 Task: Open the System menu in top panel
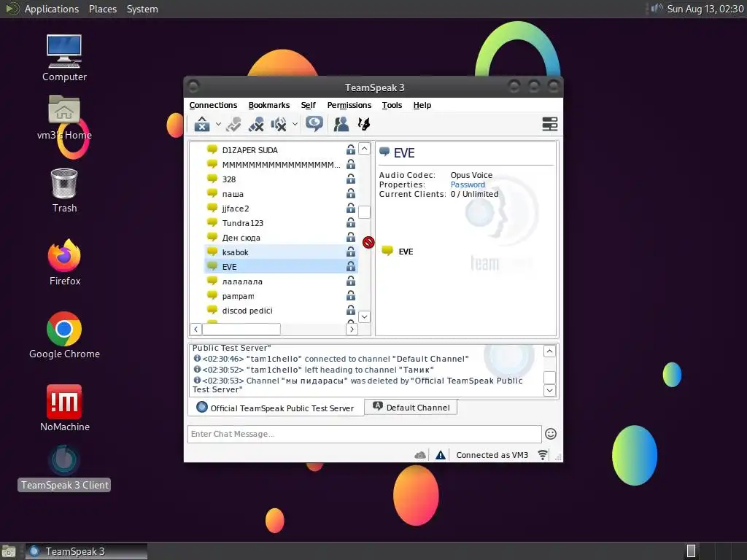142,9
